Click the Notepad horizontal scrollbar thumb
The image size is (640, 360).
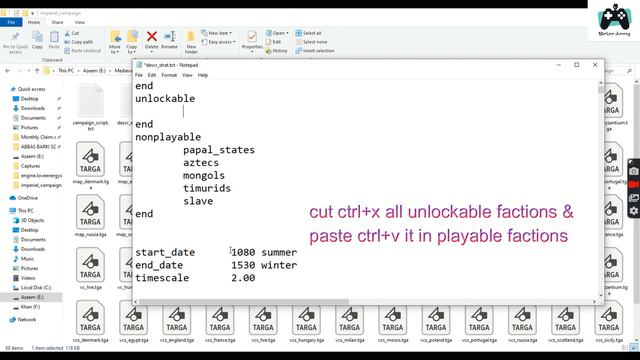244,302
